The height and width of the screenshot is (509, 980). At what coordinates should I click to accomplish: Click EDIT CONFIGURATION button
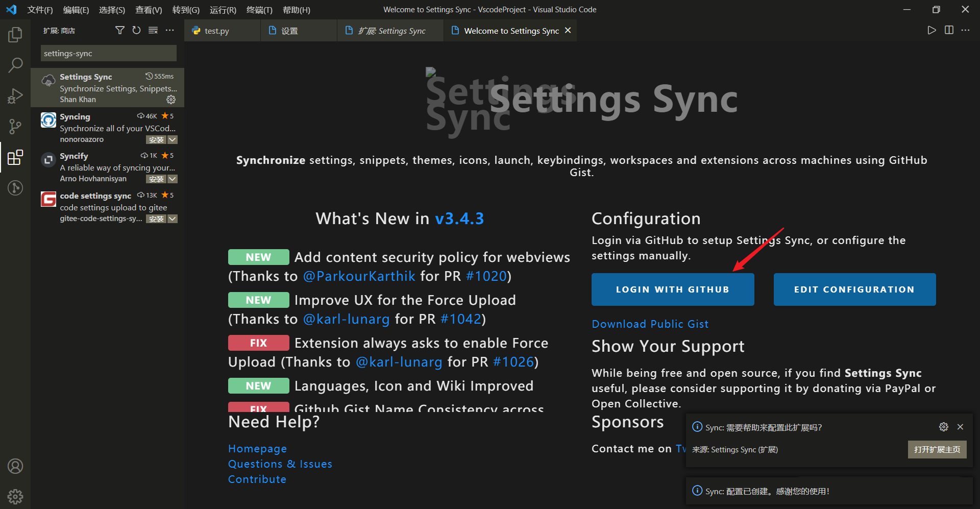point(854,289)
